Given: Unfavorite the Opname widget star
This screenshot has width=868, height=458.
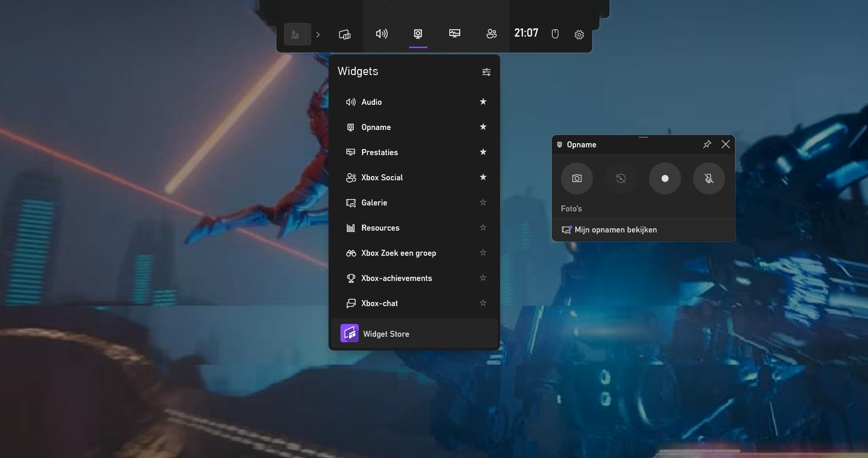Looking at the screenshot, I should [483, 127].
